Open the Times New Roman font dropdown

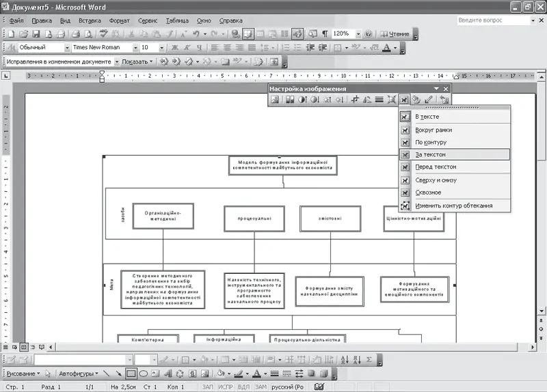coord(135,47)
